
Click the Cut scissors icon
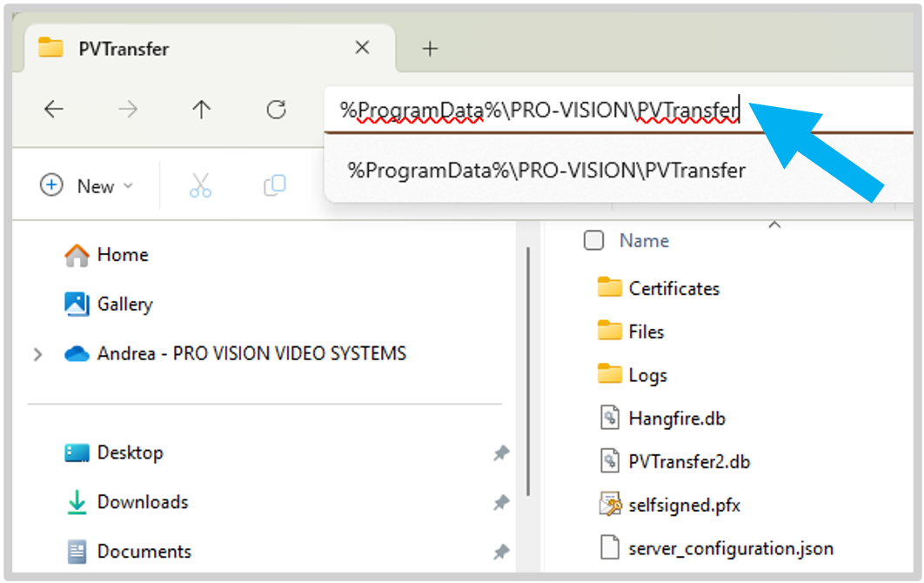click(200, 185)
